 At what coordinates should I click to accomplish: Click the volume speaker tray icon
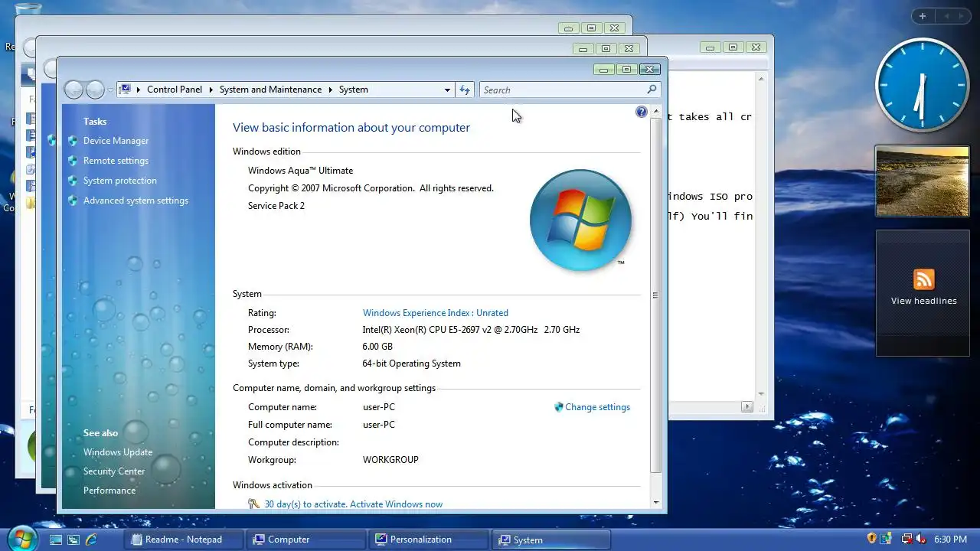(x=921, y=539)
